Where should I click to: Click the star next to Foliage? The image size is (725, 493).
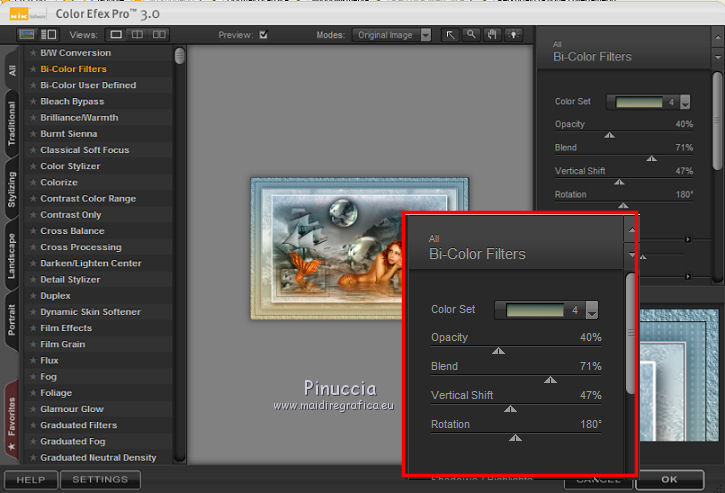(x=33, y=393)
